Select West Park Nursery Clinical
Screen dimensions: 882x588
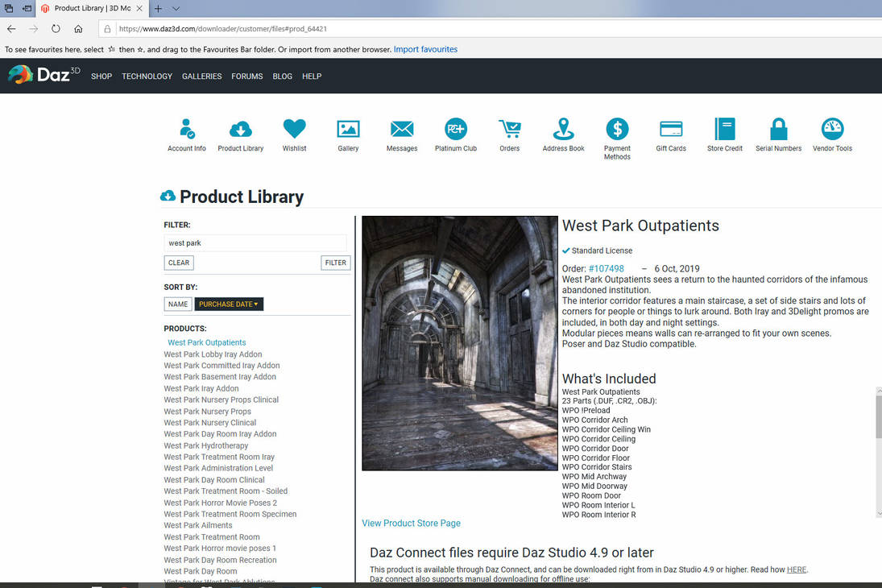(209, 423)
